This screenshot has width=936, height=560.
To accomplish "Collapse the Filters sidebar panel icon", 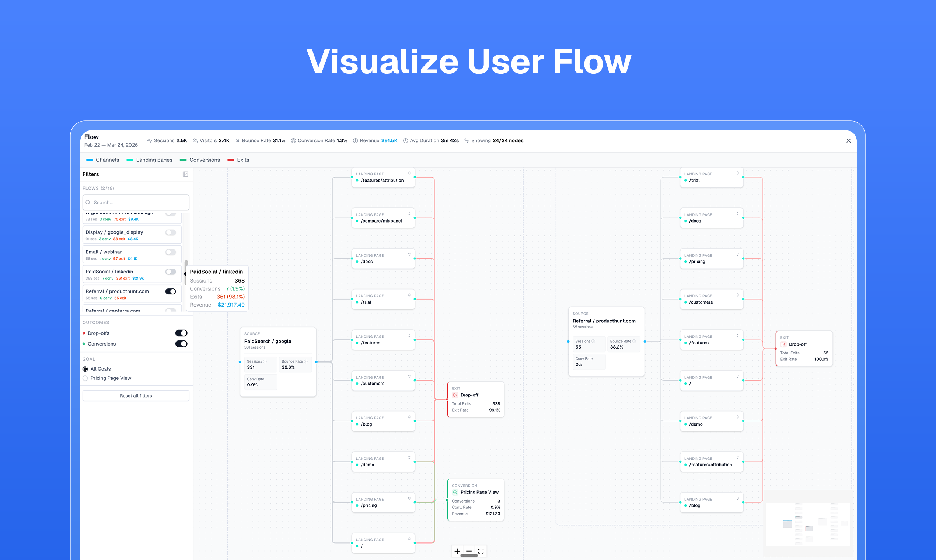I will coord(185,174).
